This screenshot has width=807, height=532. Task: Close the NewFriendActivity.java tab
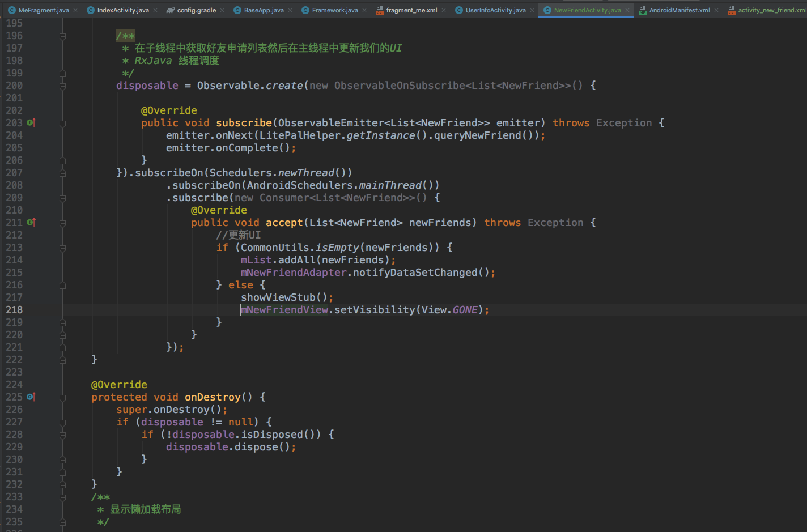click(627, 10)
